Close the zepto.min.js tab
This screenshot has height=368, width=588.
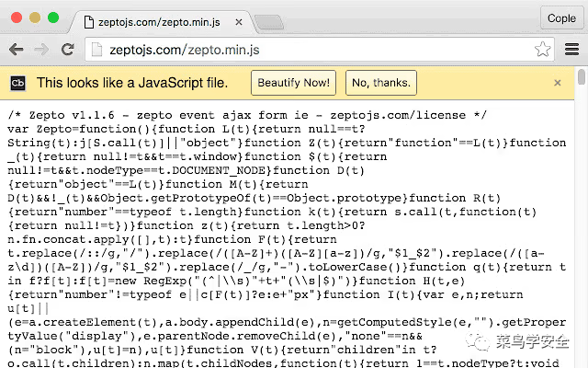(x=239, y=22)
